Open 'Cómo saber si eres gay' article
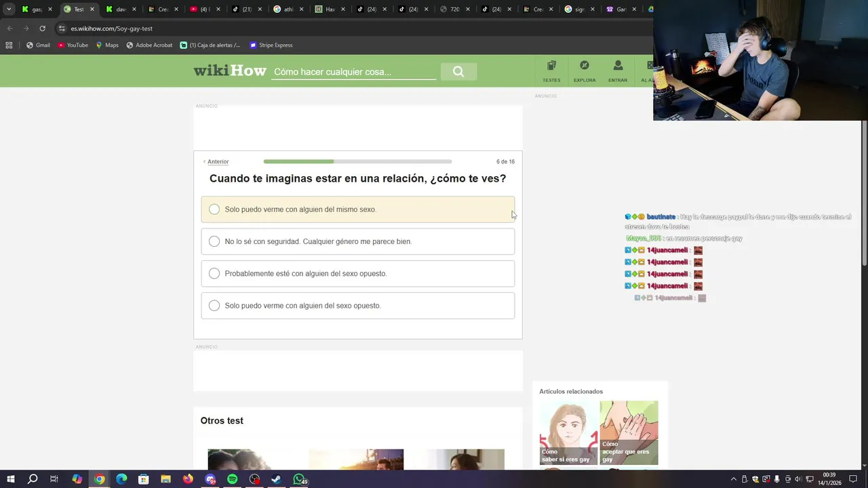This screenshot has height=488, width=868. pos(568,432)
